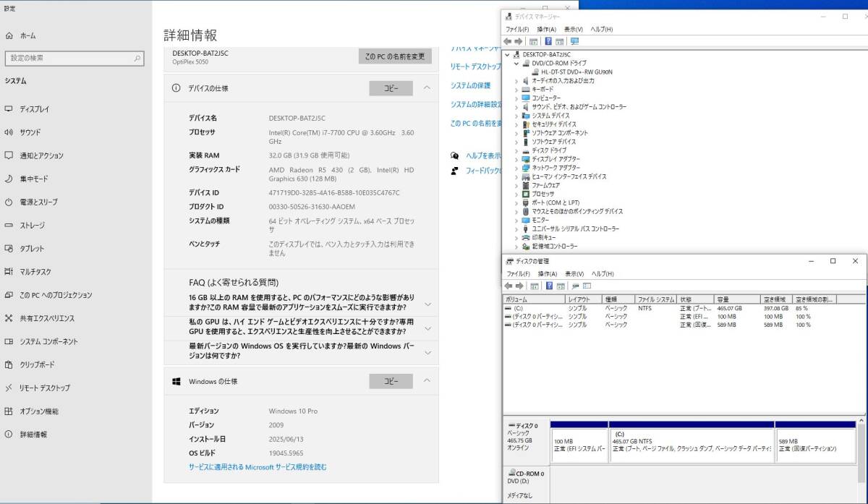Select the Sound (サウンド) speaker icon

coord(9,132)
